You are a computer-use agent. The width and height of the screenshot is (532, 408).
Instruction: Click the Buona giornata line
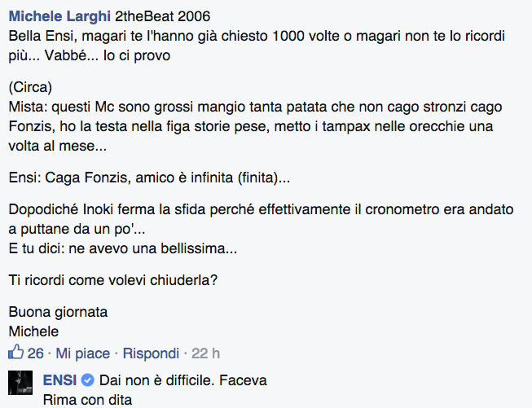(58, 312)
